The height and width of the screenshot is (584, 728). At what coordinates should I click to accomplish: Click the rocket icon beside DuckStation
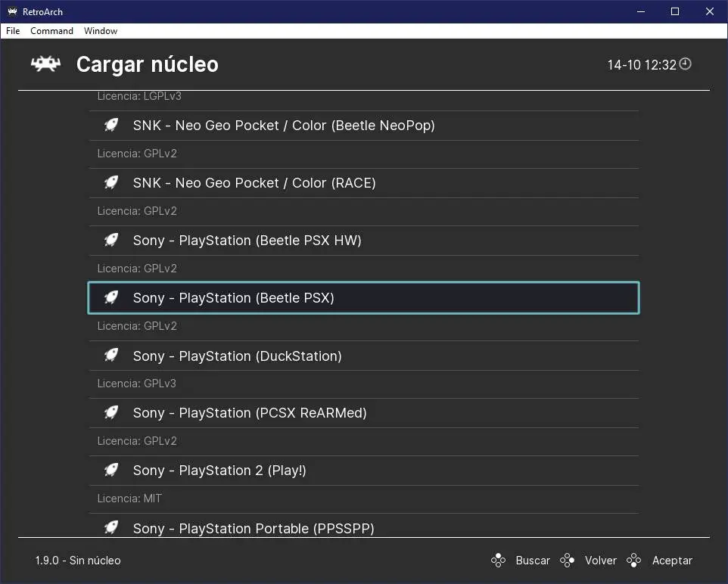(111, 356)
